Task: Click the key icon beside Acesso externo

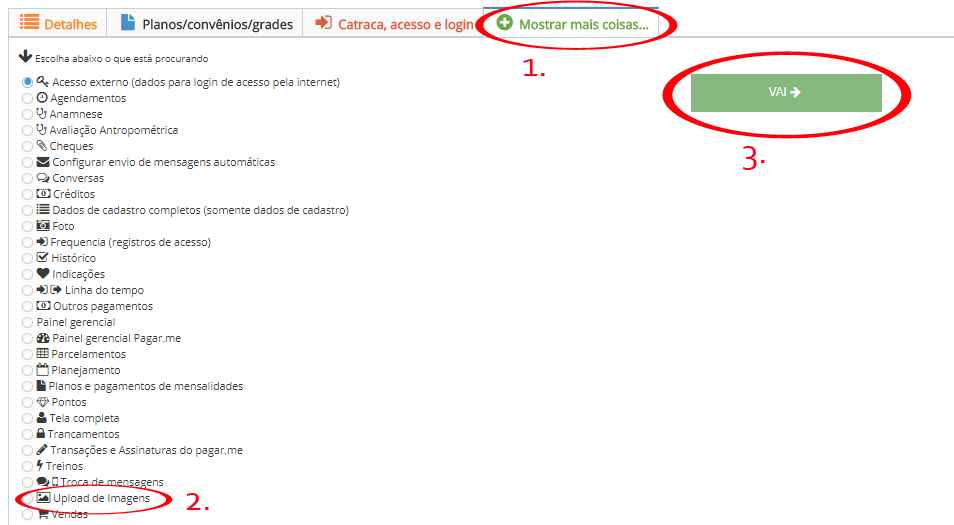Action: pyautogui.click(x=43, y=82)
